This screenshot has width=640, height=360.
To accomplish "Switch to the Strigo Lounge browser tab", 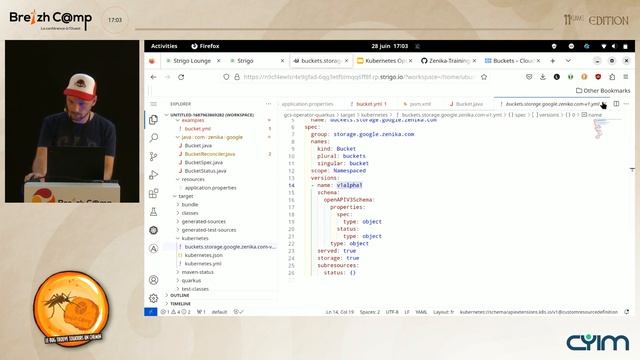I will (x=193, y=61).
